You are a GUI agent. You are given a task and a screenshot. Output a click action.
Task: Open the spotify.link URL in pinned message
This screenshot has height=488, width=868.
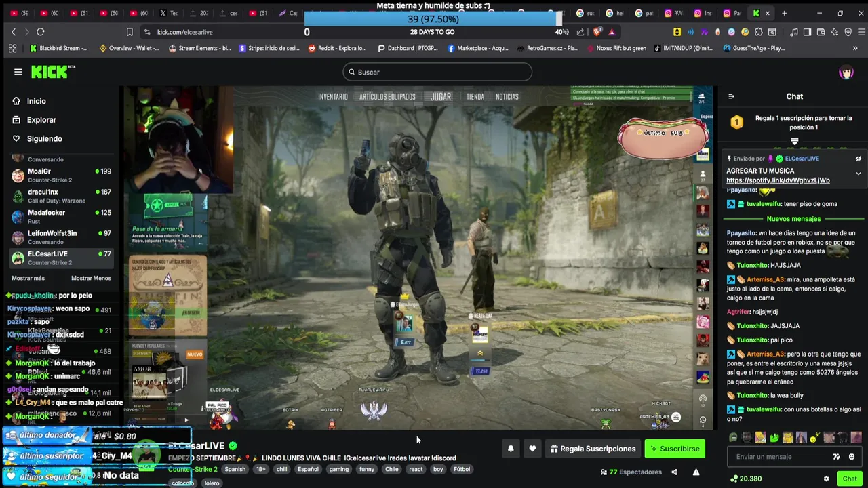click(778, 181)
